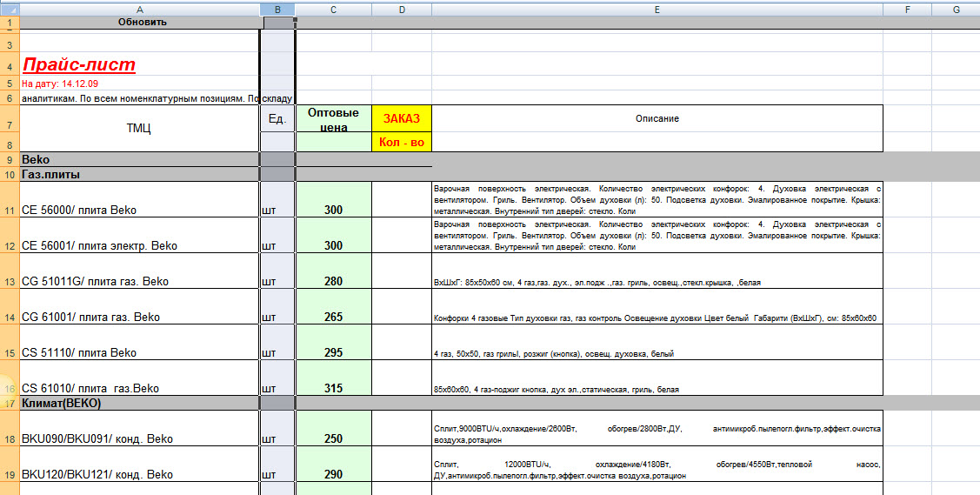
Task: Click the price cell 315
Action: (x=333, y=378)
